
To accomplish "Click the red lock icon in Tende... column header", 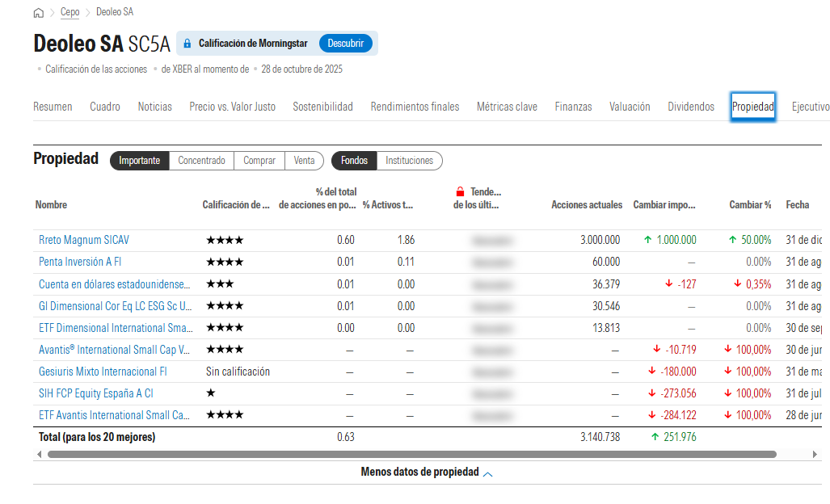I will tap(460, 191).
